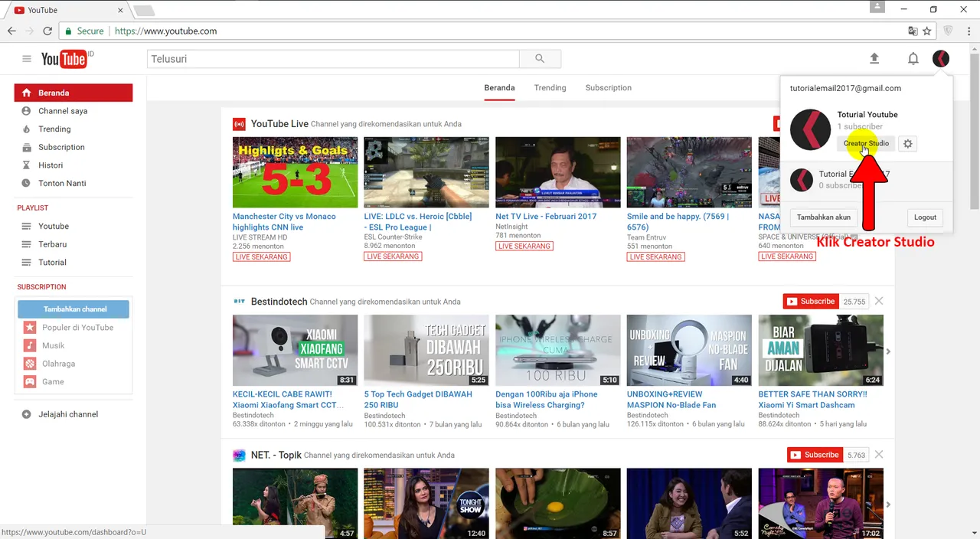Open LIVE: LDLC vs. Heroic thumbnail
The image size is (980, 539).
coord(426,172)
